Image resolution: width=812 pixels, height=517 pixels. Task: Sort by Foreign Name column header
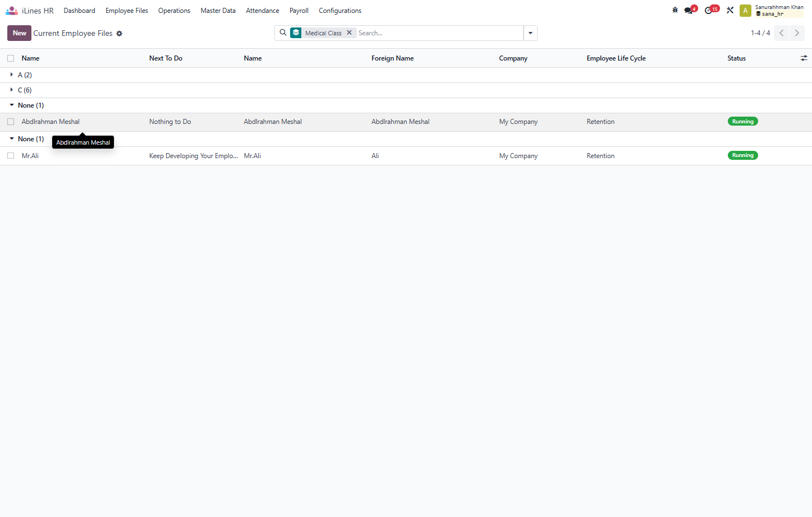392,58
